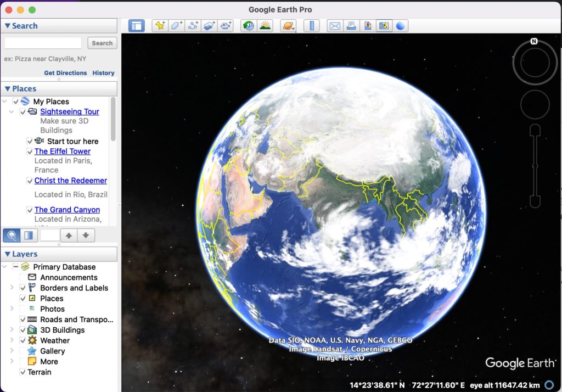Collapse the Layers panel header
The height and width of the screenshot is (392, 562).
pos(7,254)
